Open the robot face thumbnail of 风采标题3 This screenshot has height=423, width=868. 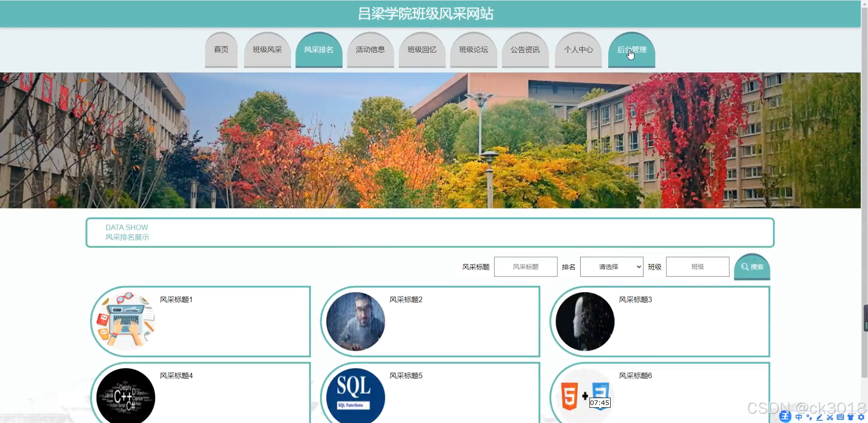tap(585, 322)
